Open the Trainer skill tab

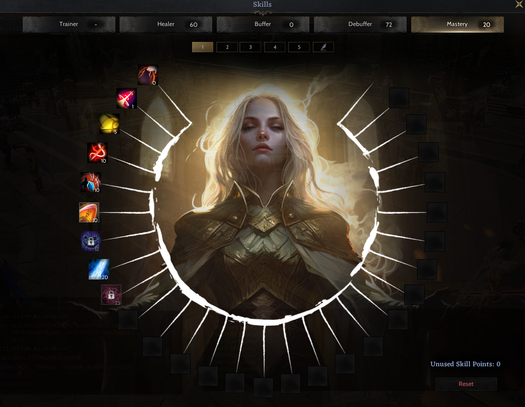[69, 24]
